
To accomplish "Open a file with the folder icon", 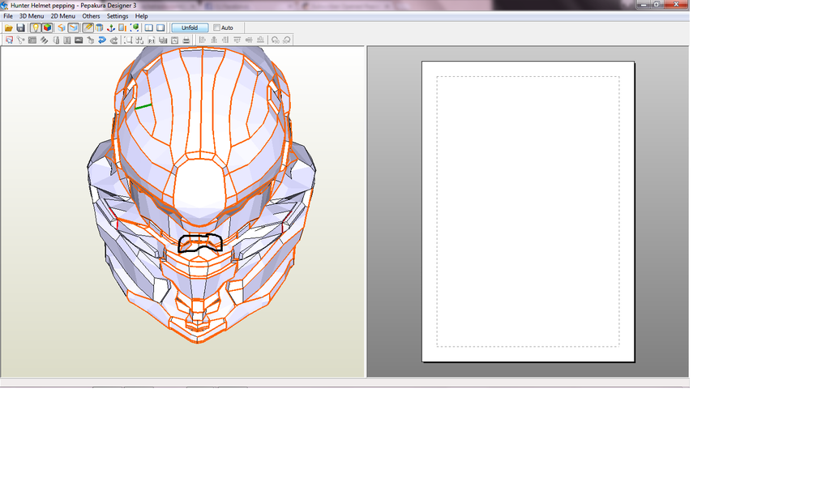I will point(8,28).
